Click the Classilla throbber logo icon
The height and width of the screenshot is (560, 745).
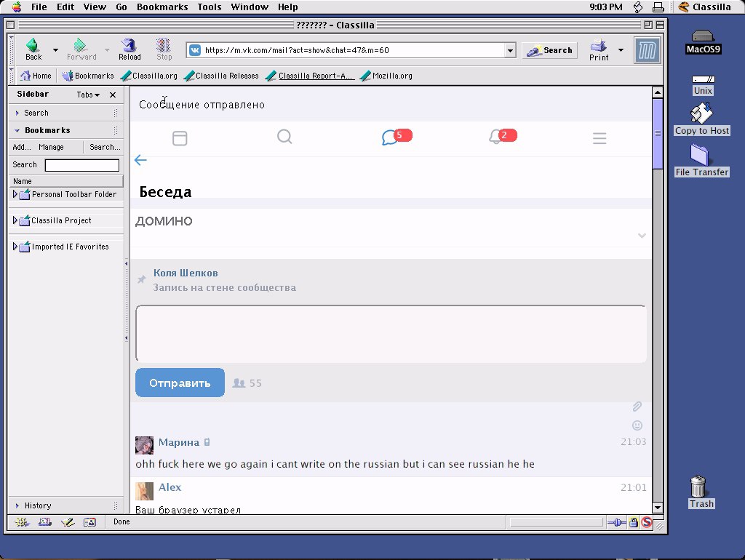(x=647, y=50)
